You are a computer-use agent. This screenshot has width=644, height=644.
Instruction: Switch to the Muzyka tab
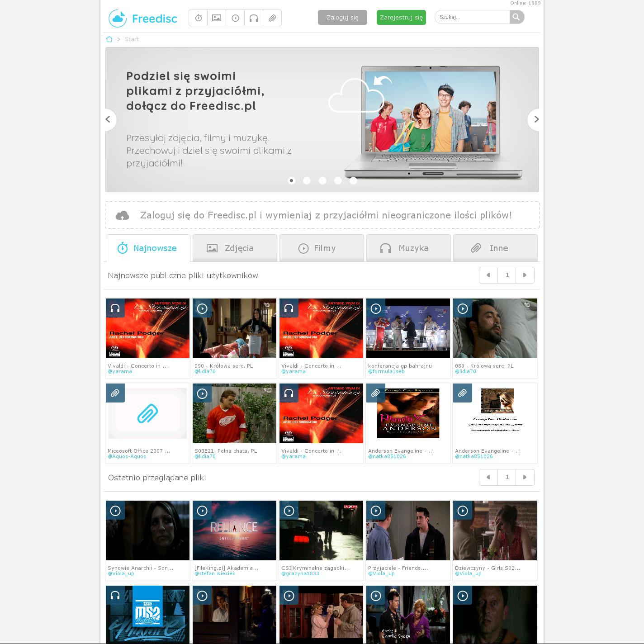[408, 248]
